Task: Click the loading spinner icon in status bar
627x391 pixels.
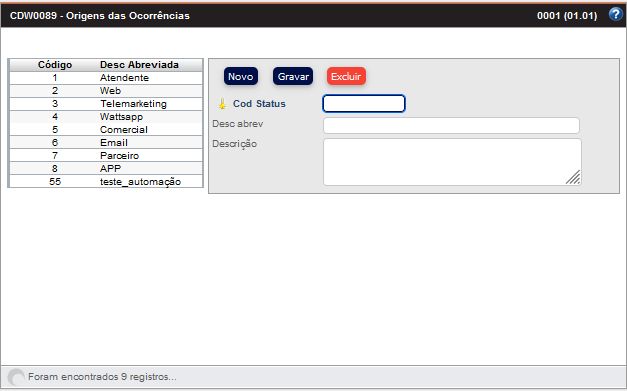Action: tap(16, 377)
